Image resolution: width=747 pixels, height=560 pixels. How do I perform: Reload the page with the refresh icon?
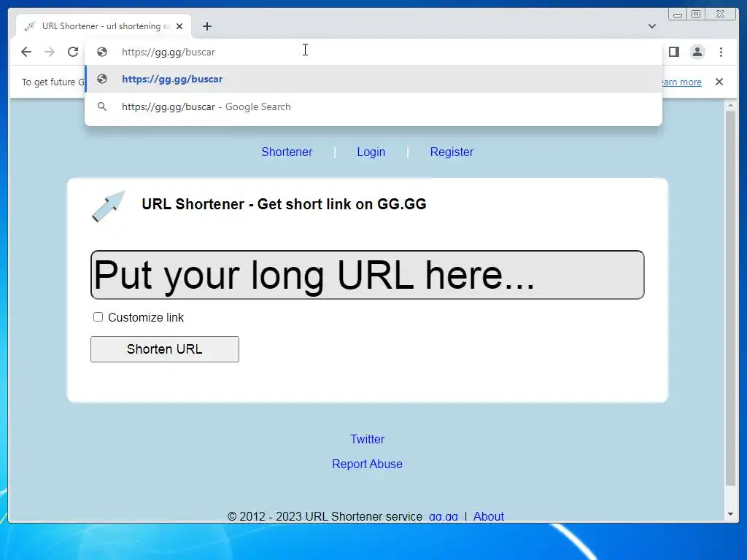73,52
